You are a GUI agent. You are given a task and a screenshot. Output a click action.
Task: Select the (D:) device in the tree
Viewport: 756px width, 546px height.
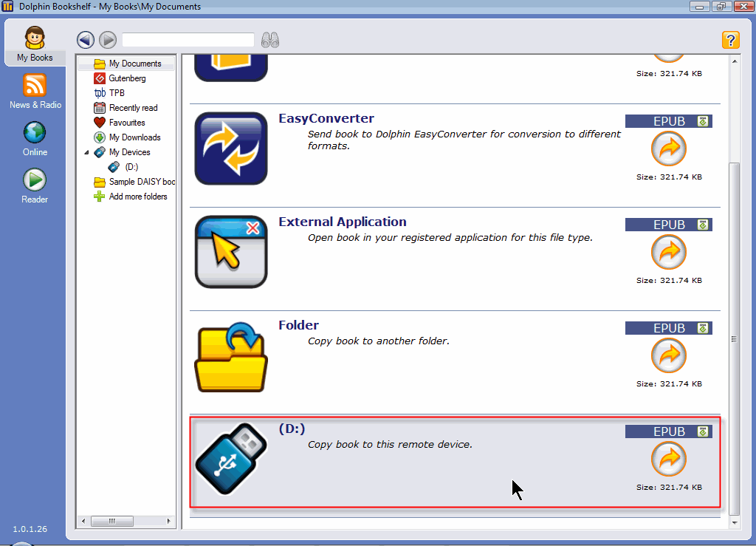[131, 167]
